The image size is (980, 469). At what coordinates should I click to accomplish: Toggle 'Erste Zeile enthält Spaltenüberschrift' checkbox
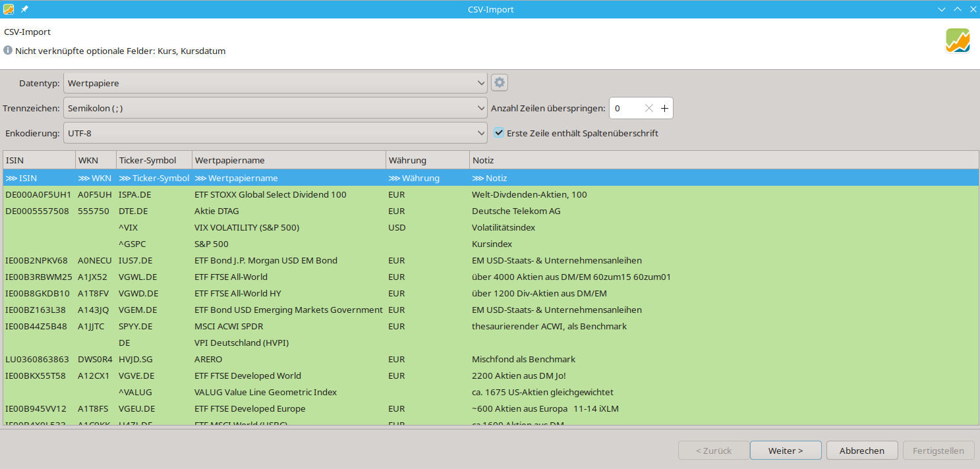tap(500, 133)
